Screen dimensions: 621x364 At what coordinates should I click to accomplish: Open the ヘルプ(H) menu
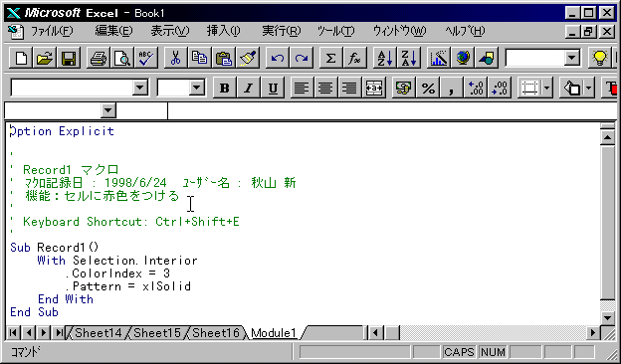pyautogui.click(x=465, y=31)
